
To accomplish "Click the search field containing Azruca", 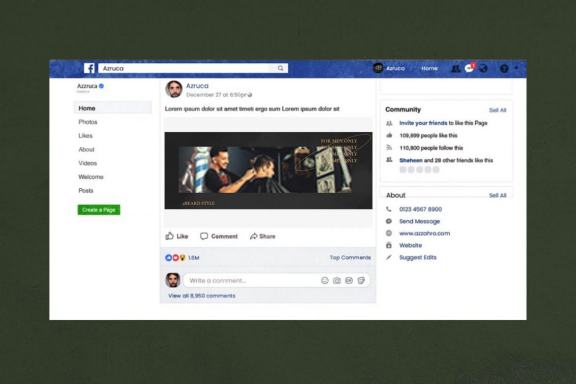I will [193, 68].
